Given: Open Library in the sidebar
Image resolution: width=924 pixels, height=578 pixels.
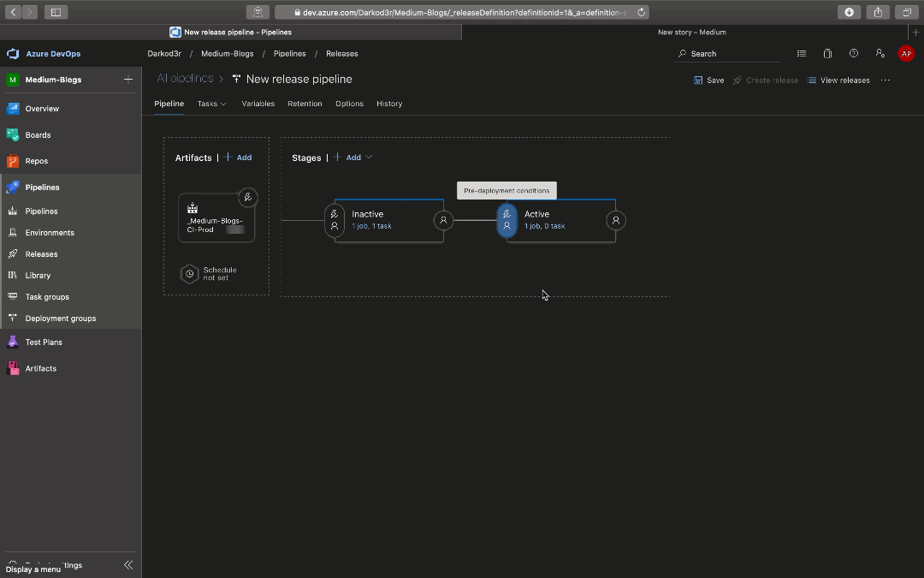Looking at the screenshot, I should click(x=38, y=276).
